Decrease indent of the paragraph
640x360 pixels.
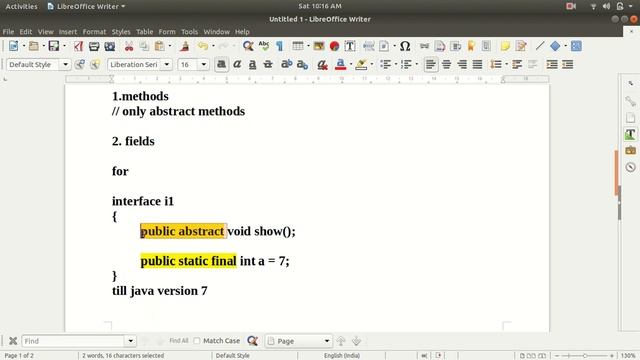(567, 64)
